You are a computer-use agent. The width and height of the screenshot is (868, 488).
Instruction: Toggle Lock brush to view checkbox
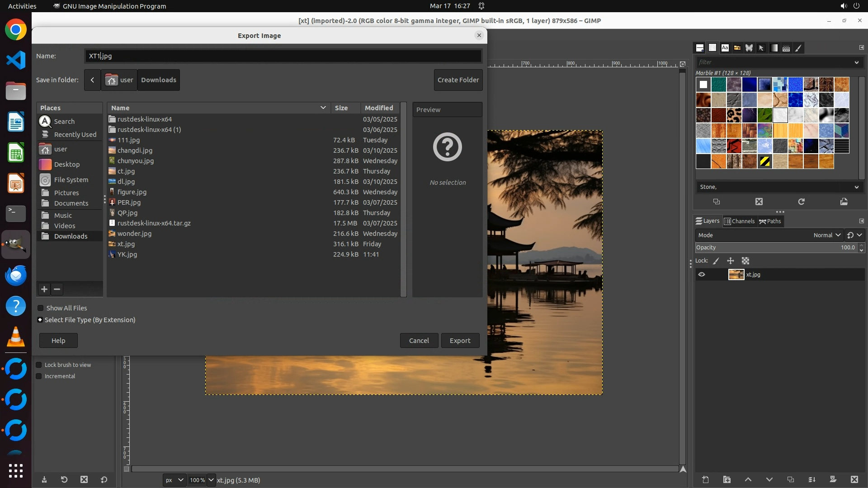tap(39, 365)
